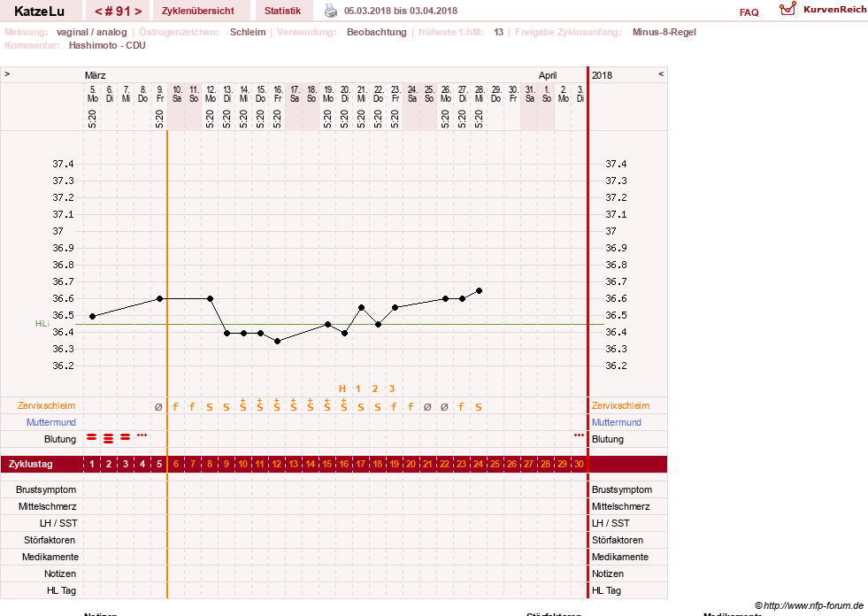Screen dimensions: 868x616
Task: Click the marker 1 after the peak day
Action: pos(358,389)
